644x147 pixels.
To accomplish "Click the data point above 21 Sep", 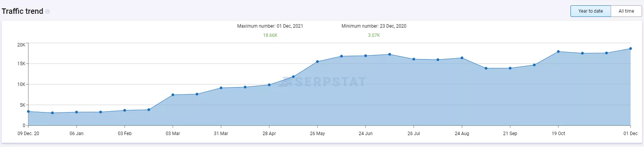I will tap(510, 68).
